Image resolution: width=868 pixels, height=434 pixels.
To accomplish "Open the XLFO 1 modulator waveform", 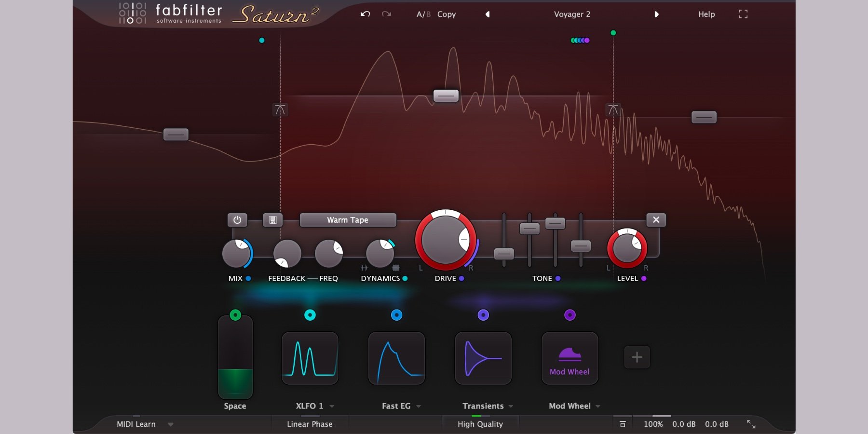I will point(310,358).
